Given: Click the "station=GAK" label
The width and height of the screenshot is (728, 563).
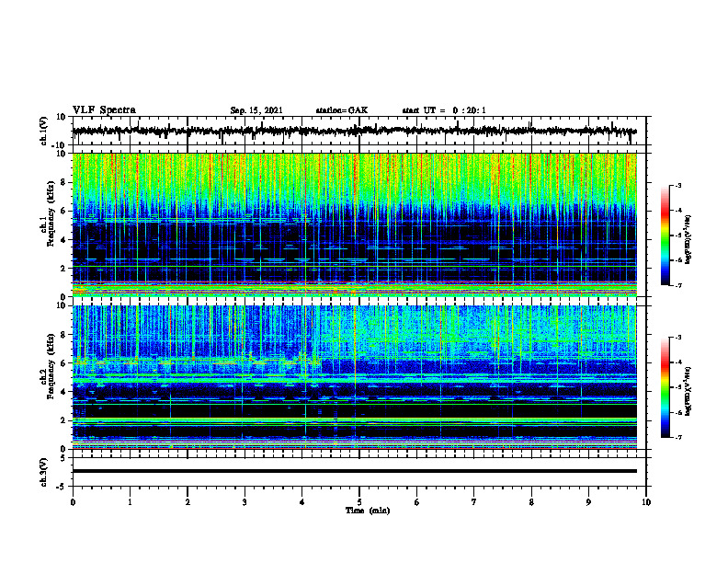Looking at the screenshot, I should 342,110.
